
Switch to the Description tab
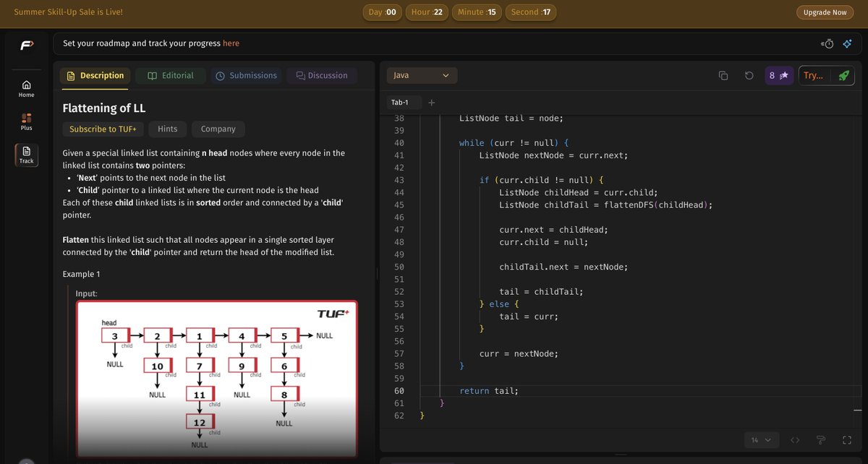click(x=95, y=75)
